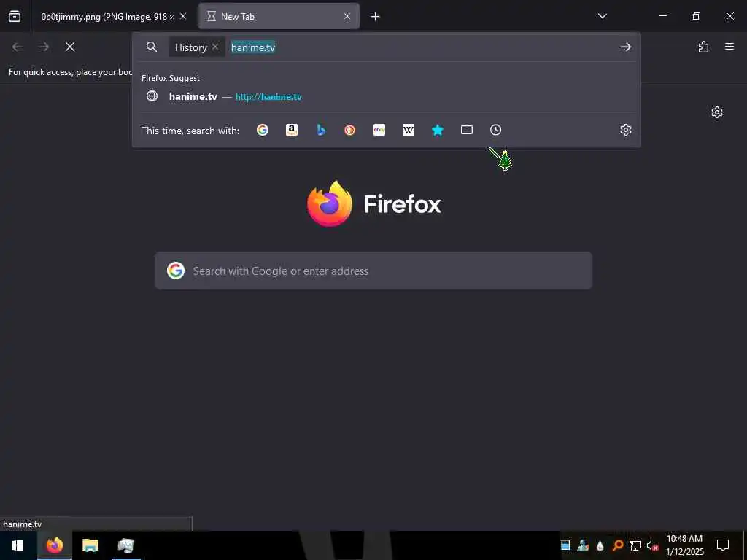Close the 0b0tjimmy.png tab
This screenshot has width=747, height=560.
183,17
